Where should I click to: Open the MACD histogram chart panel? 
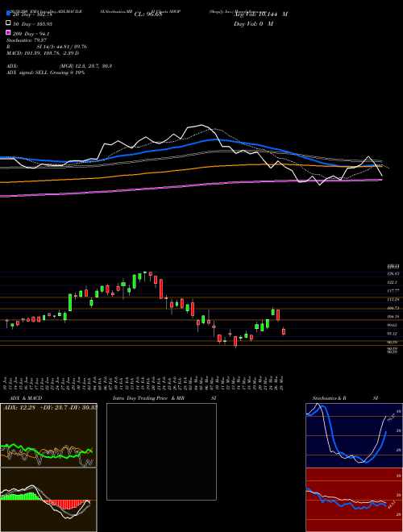[x=48, y=500]
